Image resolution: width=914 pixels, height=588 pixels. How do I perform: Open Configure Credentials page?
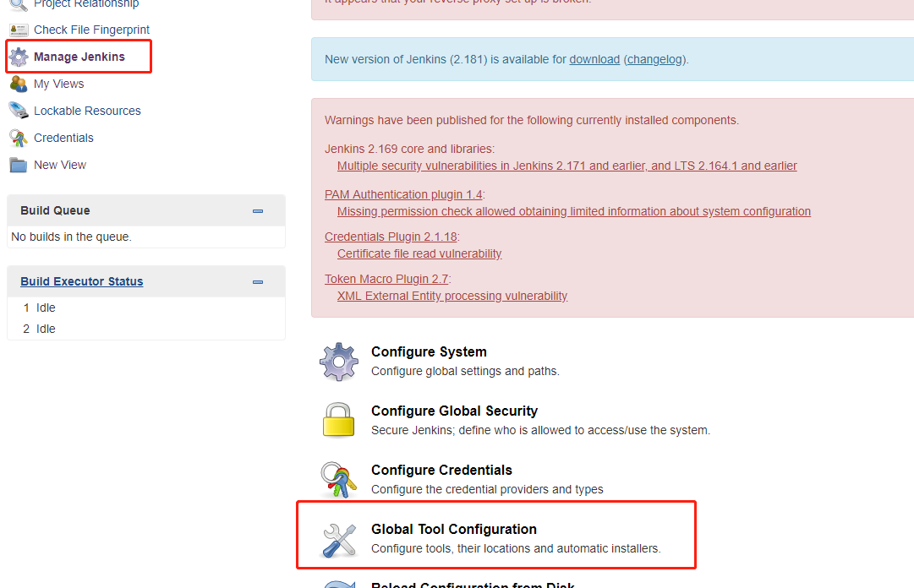[x=442, y=470]
